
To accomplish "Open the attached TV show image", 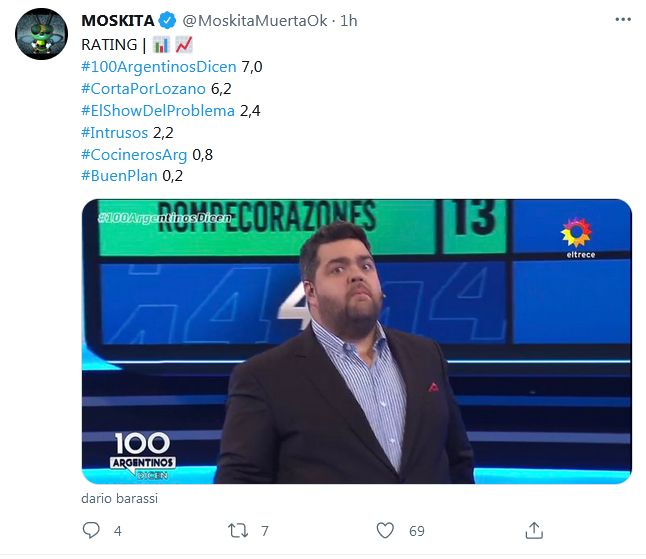I will tap(357, 341).
